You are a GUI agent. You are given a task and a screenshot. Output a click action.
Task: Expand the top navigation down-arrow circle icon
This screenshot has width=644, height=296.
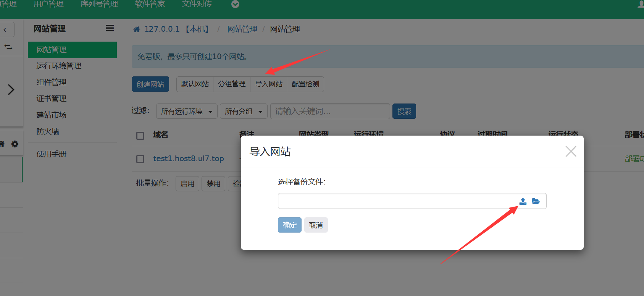click(236, 4)
